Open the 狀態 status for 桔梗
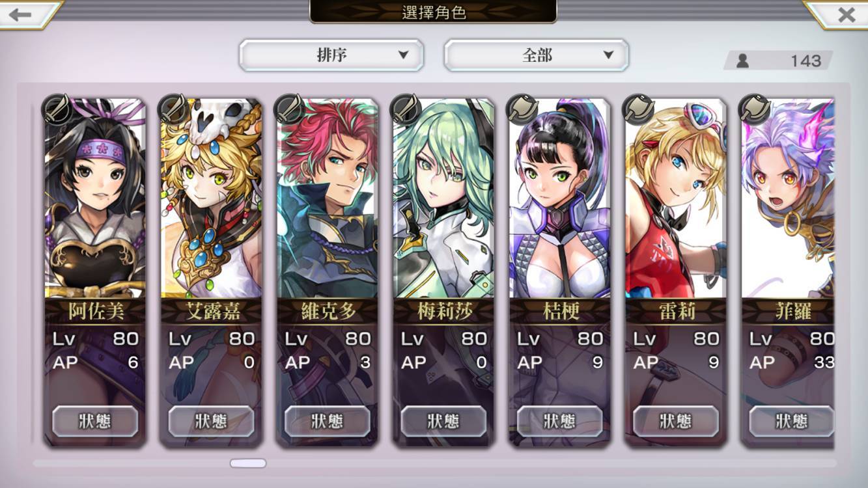 tap(559, 421)
